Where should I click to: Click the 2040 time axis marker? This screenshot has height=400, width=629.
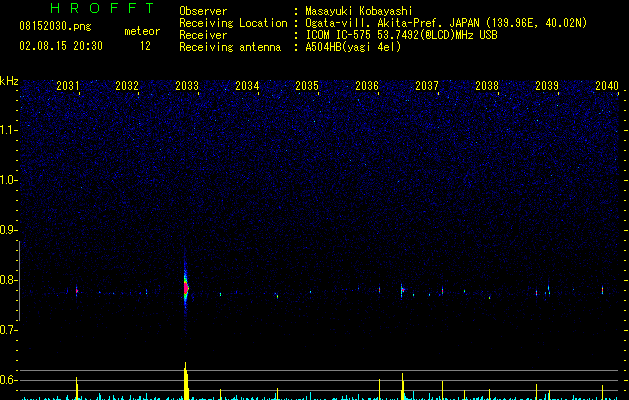[607, 85]
